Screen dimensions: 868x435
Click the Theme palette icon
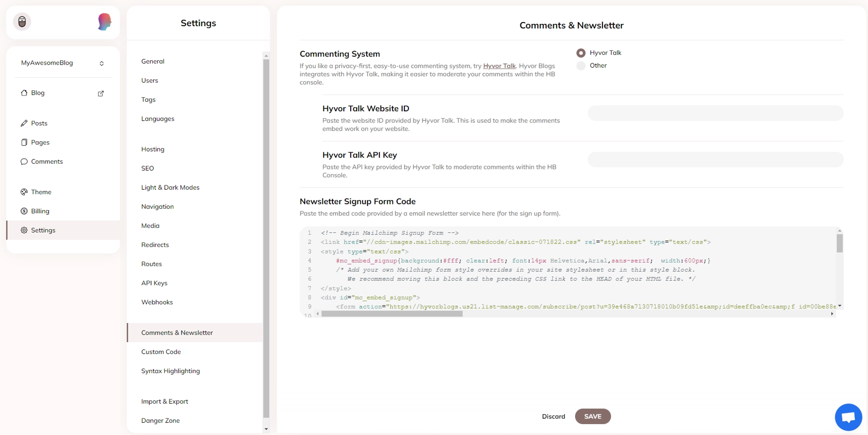coord(24,192)
